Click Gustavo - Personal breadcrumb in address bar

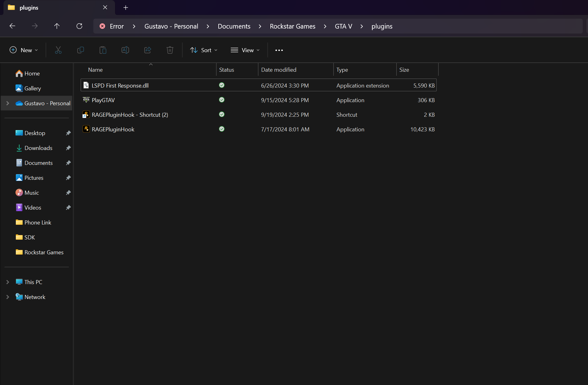171,26
